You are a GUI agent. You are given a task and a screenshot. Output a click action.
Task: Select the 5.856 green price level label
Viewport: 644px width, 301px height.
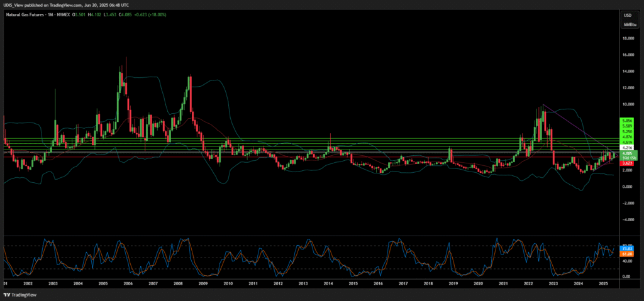click(627, 121)
